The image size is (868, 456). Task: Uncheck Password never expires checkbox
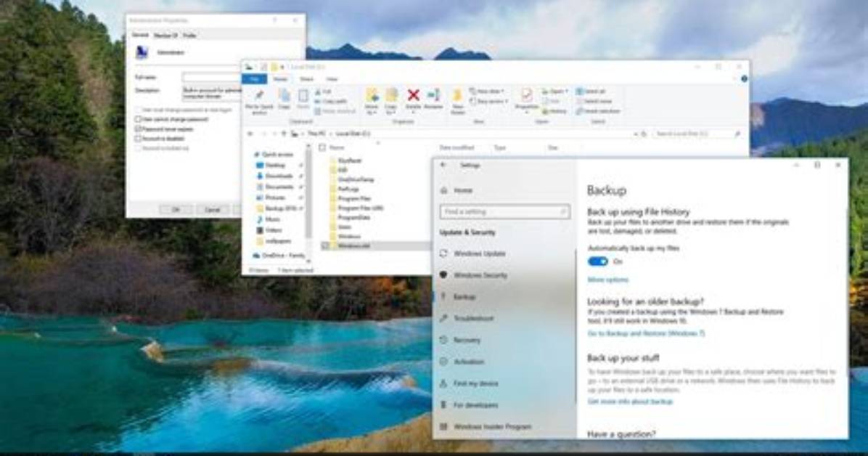point(139,129)
